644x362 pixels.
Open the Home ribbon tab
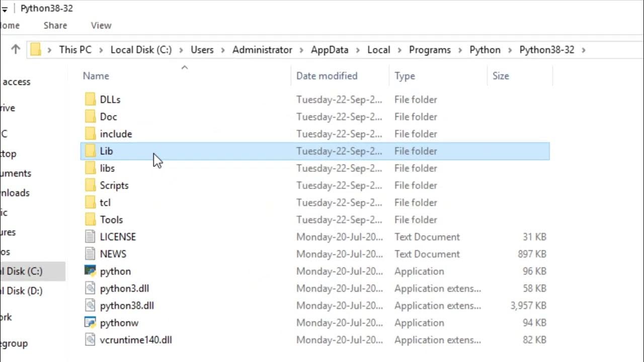click(x=10, y=25)
